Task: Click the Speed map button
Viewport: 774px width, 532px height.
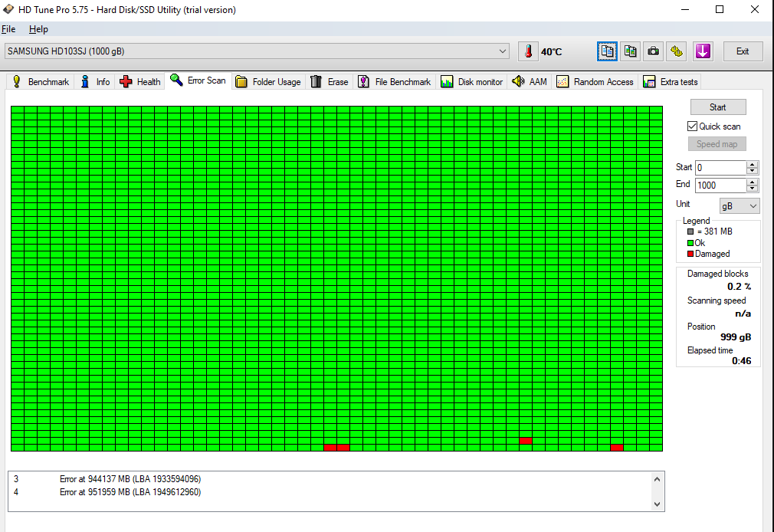Action: point(717,144)
